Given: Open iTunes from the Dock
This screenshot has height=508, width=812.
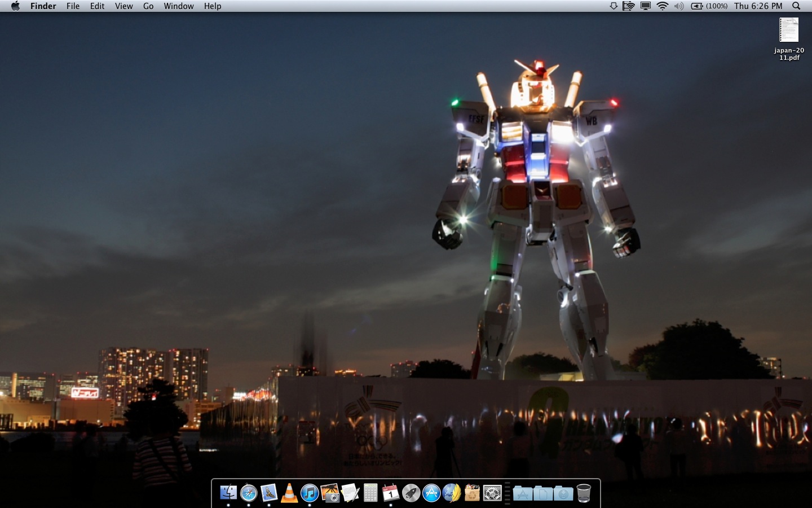Looking at the screenshot, I should click(x=310, y=493).
